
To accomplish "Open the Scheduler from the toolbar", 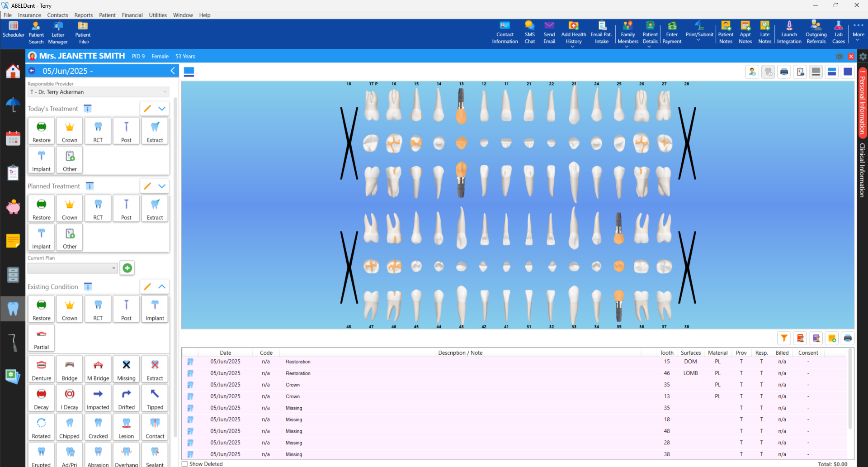I will coord(13,31).
